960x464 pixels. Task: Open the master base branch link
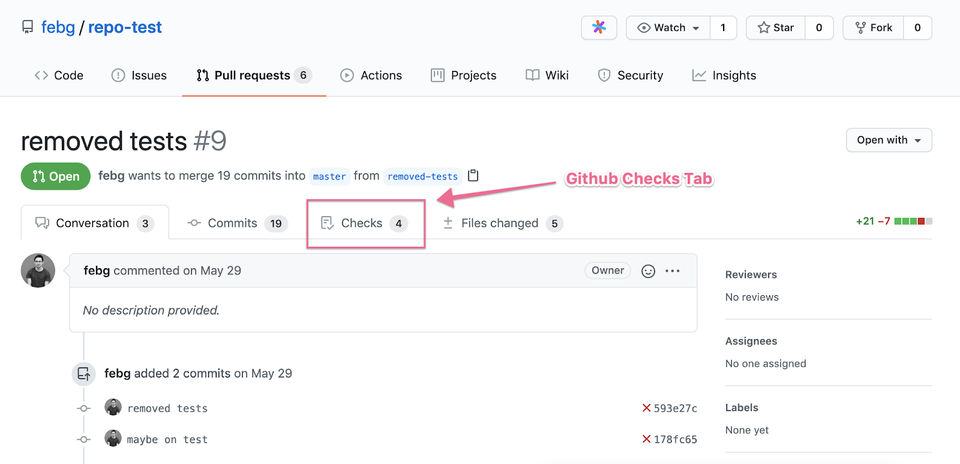point(329,177)
